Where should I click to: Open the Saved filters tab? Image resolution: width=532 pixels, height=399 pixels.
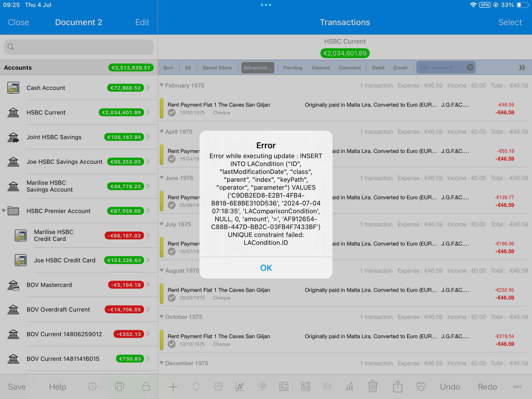[x=217, y=68]
